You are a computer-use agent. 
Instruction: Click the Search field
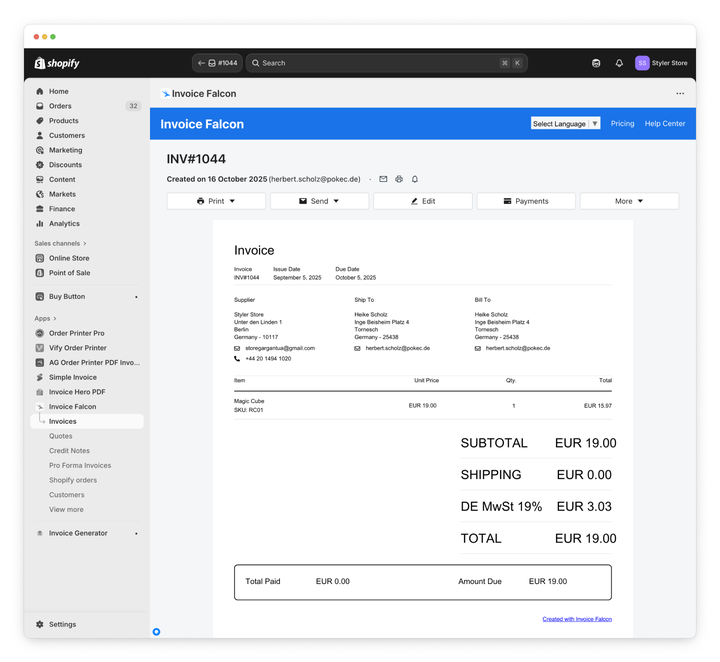387,63
